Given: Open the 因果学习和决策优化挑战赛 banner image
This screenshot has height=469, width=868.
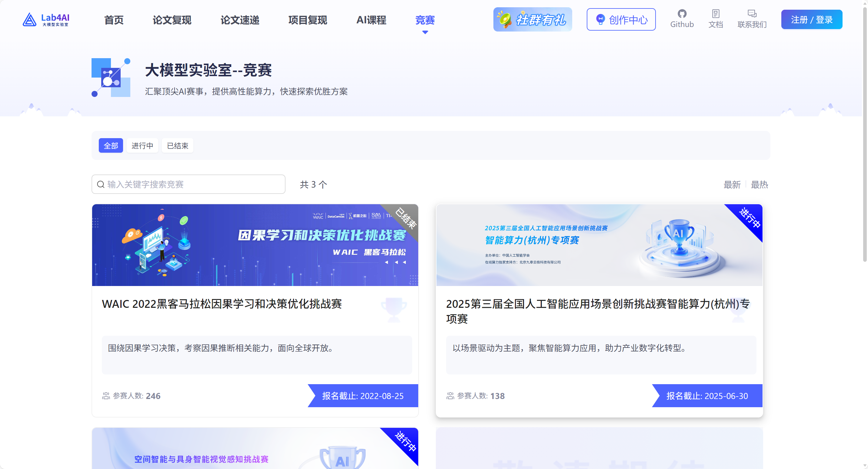Looking at the screenshot, I should tap(255, 245).
